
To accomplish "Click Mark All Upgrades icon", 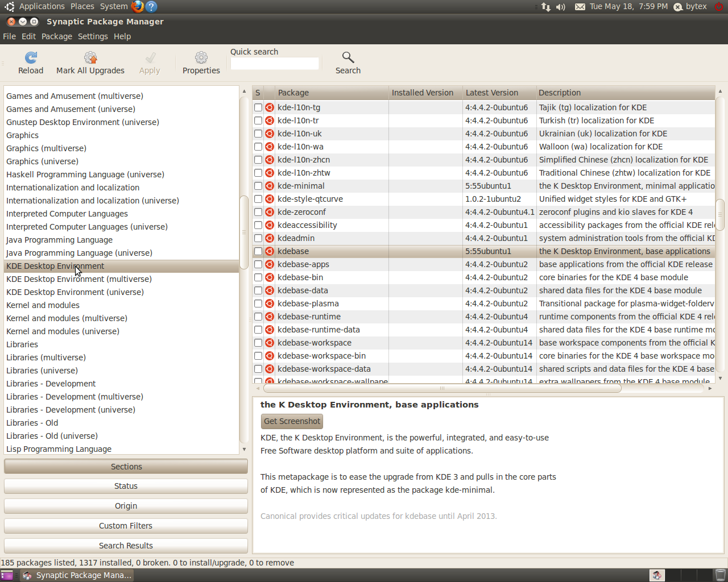I will point(90,57).
